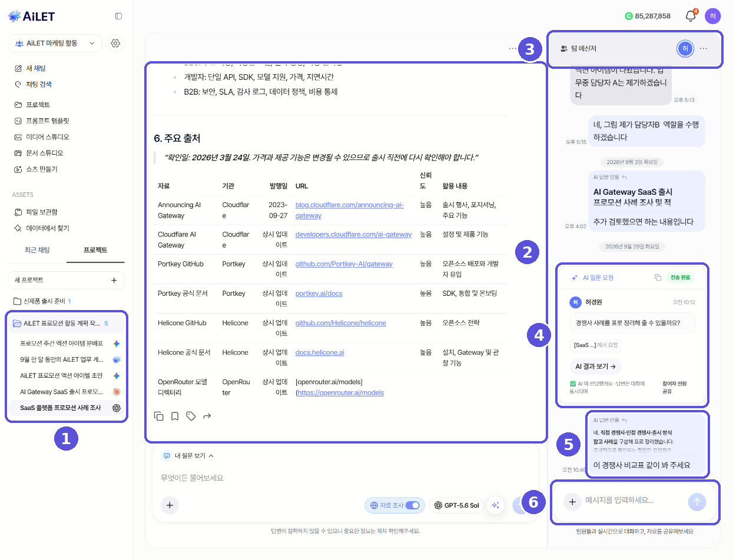This screenshot has height=560, width=733.
Task: Copy the answer with the copy icon
Action: tap(159, 416)
